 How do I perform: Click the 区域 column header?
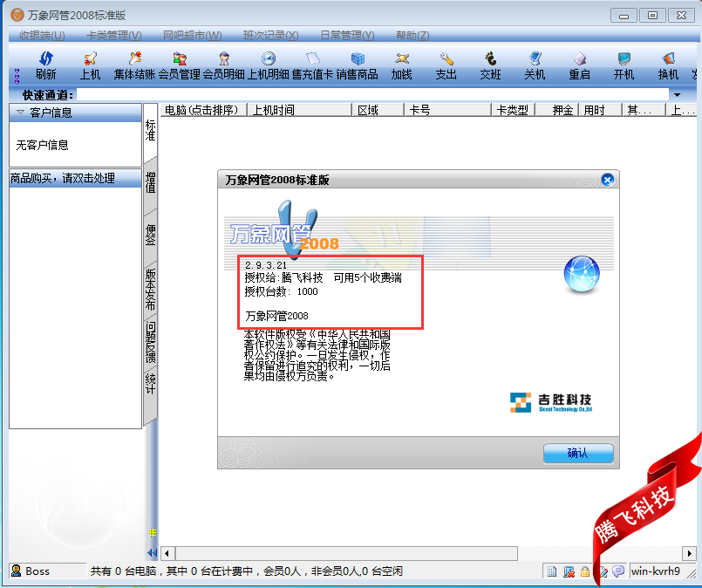pos(378,110)
